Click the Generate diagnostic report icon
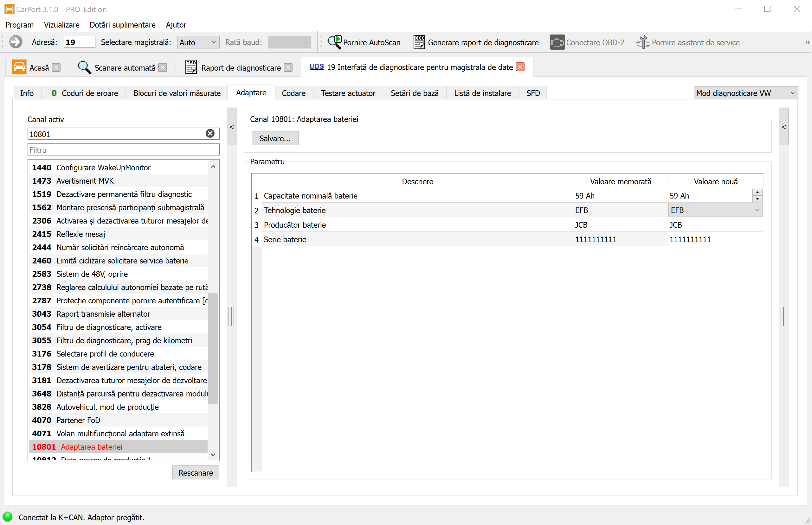Screen dimensions: 812x525 point(419,42)
